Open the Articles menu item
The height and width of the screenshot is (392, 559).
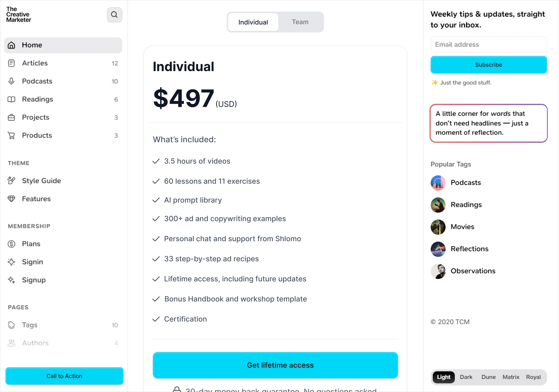pyautogui.click(x=35, y=63)
